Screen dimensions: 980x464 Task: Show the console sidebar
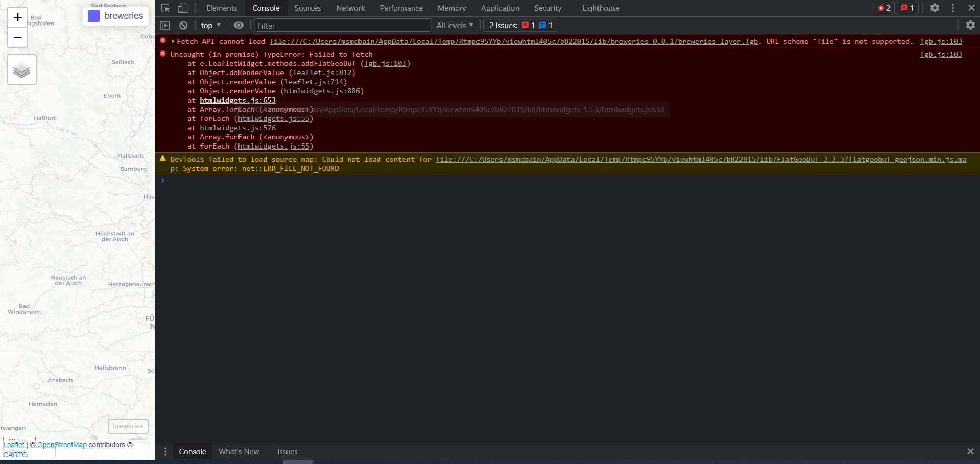(x=165, y=26)
